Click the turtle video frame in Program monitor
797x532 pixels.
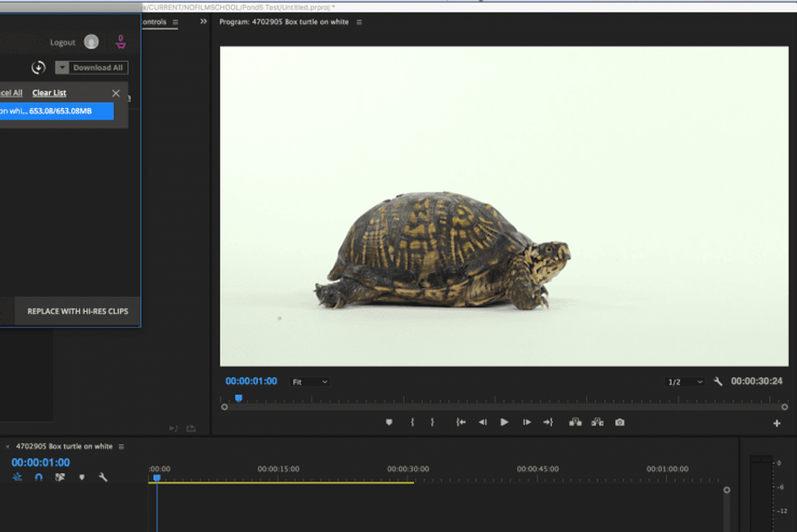[x=504, y=206]
